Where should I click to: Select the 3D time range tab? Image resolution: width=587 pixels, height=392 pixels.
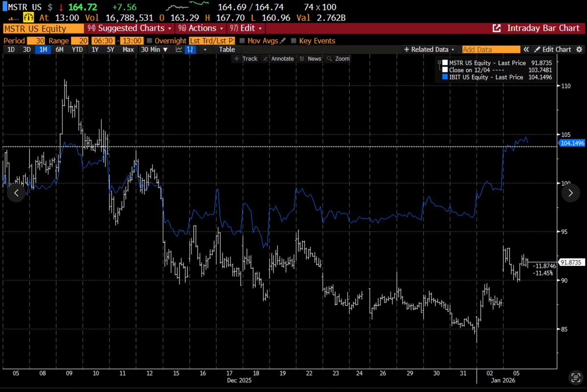coord(27,49)
